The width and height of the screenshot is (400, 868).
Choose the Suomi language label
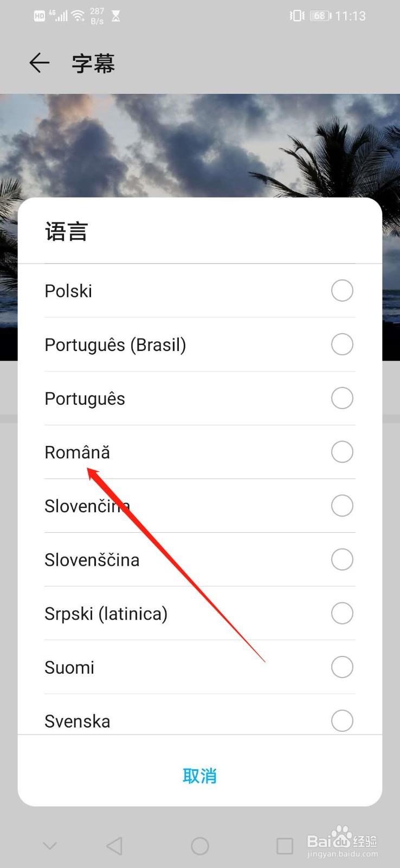point(69,667)
